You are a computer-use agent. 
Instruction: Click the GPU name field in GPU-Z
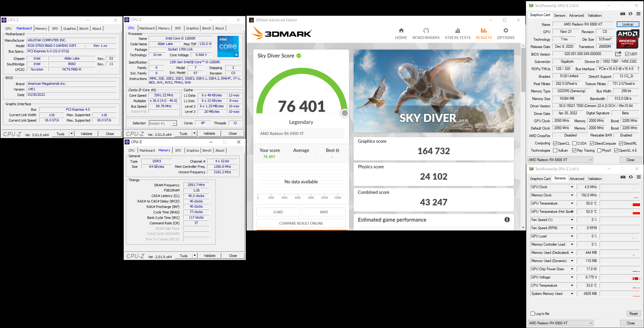(583, 24)
